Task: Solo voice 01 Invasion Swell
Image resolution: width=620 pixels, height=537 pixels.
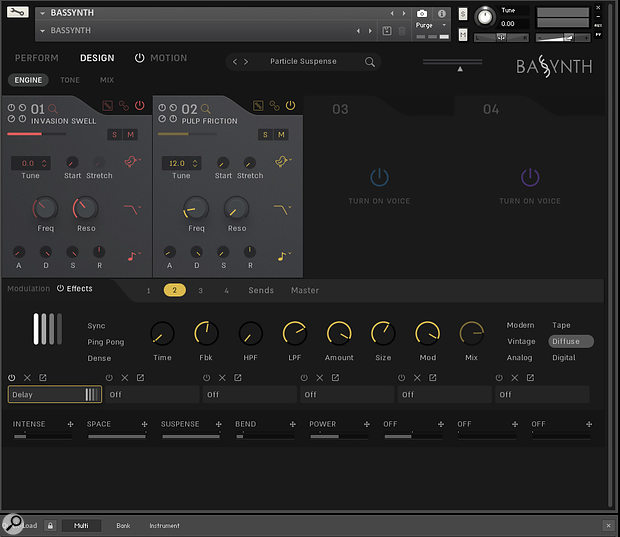Action: click(x=114, y=135)
